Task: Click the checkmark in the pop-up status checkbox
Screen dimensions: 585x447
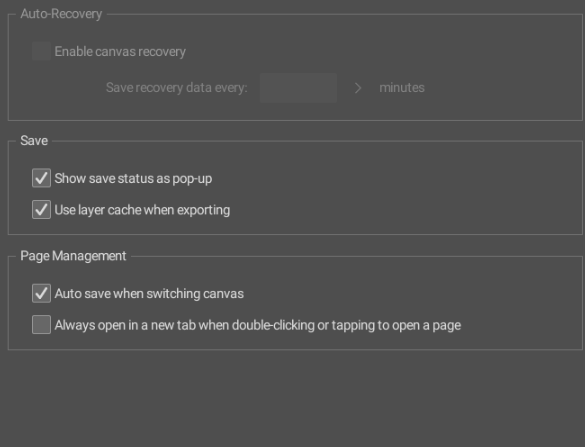Action: pos(41,178)
